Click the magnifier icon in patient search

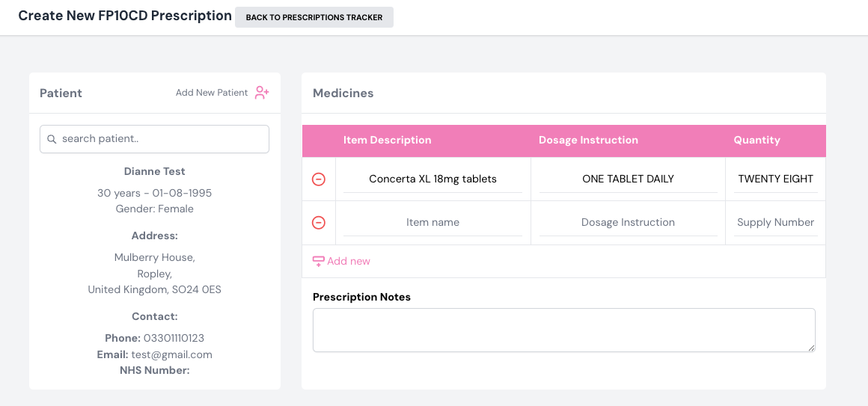pyautogui.click(x=52, y=139)
